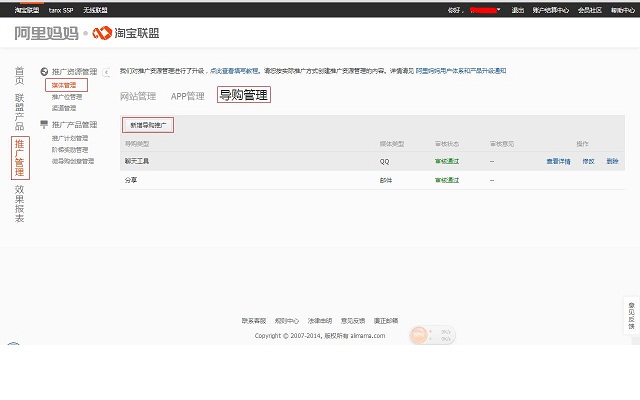Select 推广管理 in the vertical nav
Image resolution: width=640 pixels, height=400 pixels.
pos(20,158)
